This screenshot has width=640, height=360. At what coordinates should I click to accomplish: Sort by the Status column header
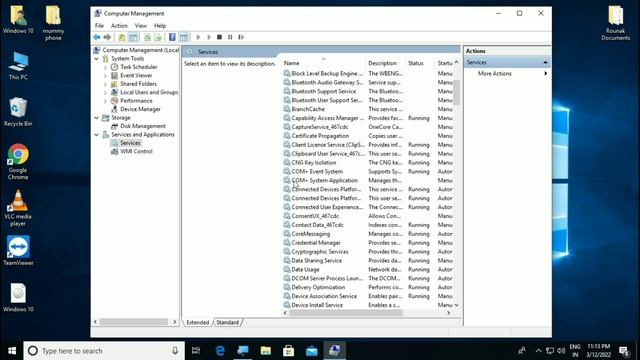click(420, 63)
